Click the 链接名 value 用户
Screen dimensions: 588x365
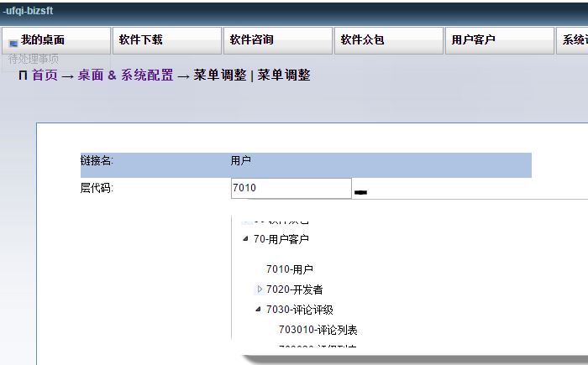[241, 160]
